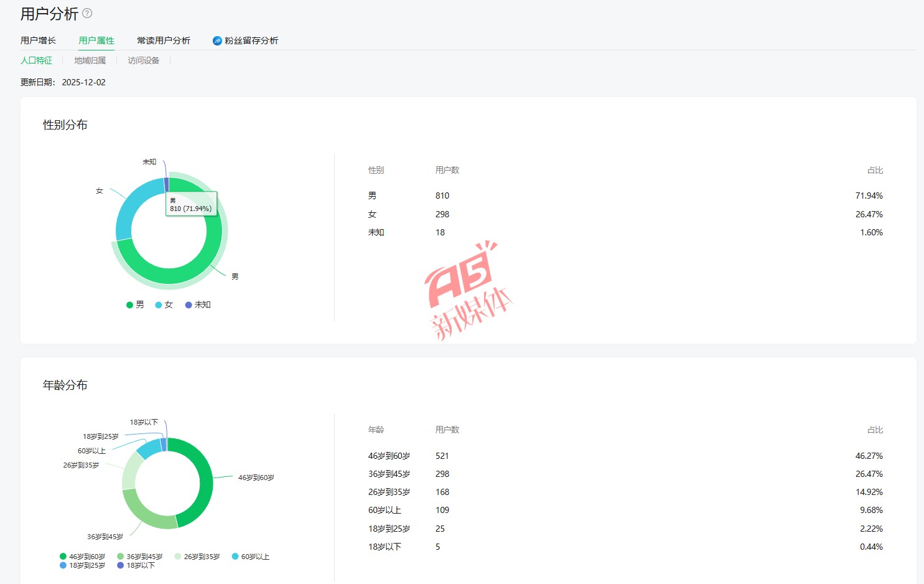Toggle 60岁以上 legend item in age chart
This screenshot has height=584, width=924.
click(250, 557)
